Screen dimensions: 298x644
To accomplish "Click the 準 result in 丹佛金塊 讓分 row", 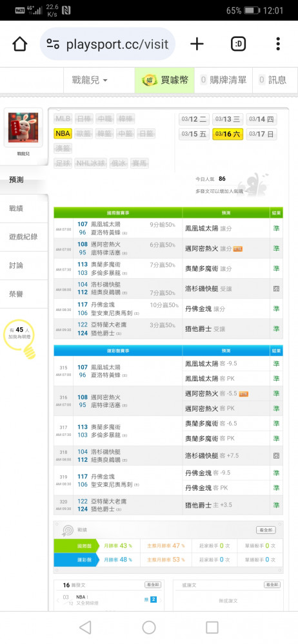I will coord(276,309).
